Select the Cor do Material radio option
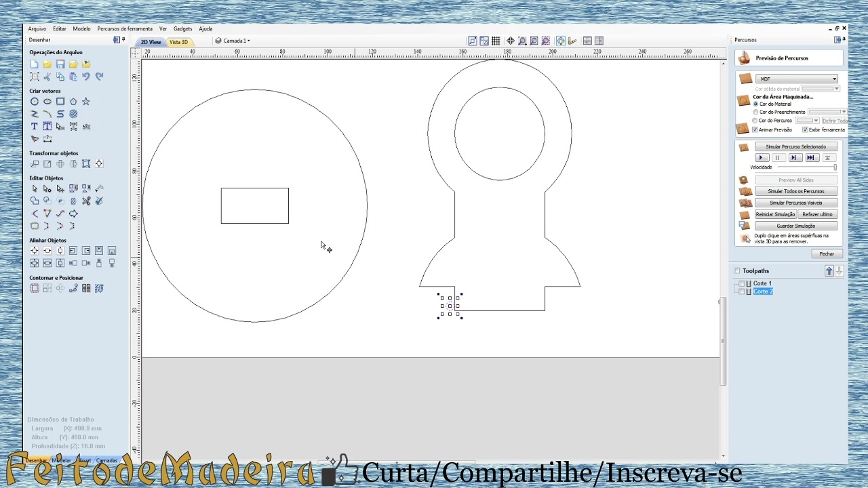868x488 pixels. pyautogui.click(x=756, y=104)
